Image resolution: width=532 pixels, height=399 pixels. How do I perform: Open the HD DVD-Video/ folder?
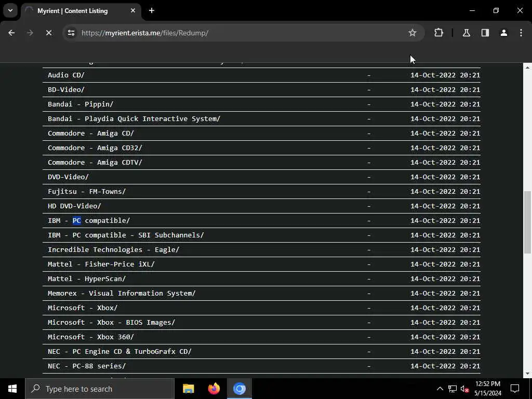(74, 206)
